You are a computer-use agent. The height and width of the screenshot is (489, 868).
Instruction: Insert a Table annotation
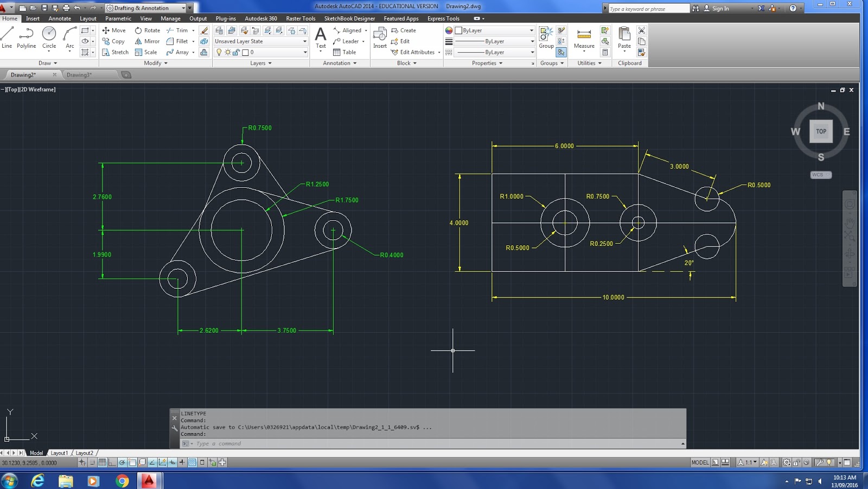click(x=347, y=52)
